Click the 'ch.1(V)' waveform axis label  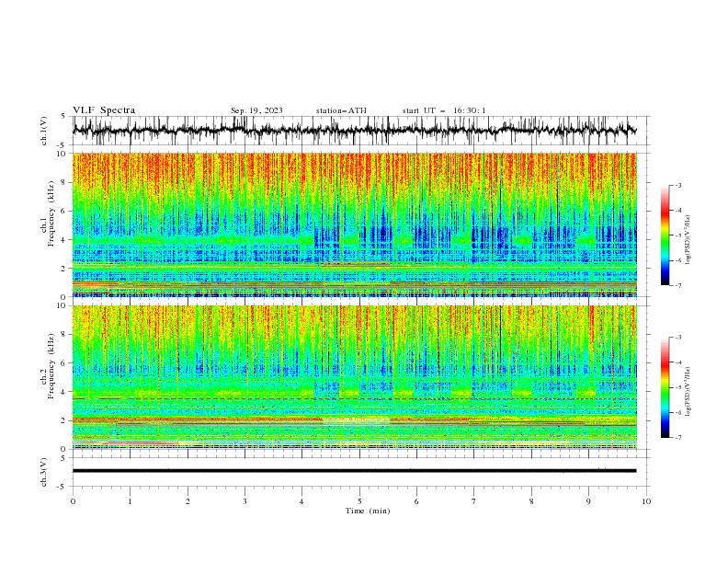pyautogui.click(x=44, y=131)
